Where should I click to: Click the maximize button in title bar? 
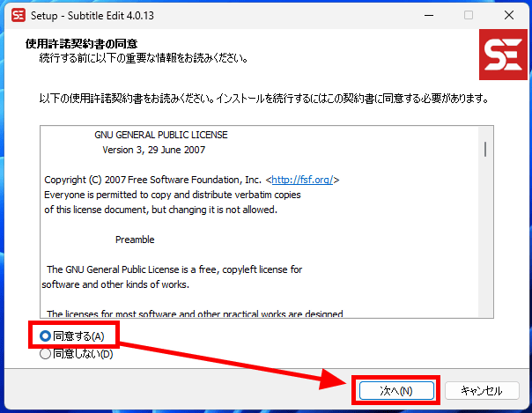coord(469,15)
